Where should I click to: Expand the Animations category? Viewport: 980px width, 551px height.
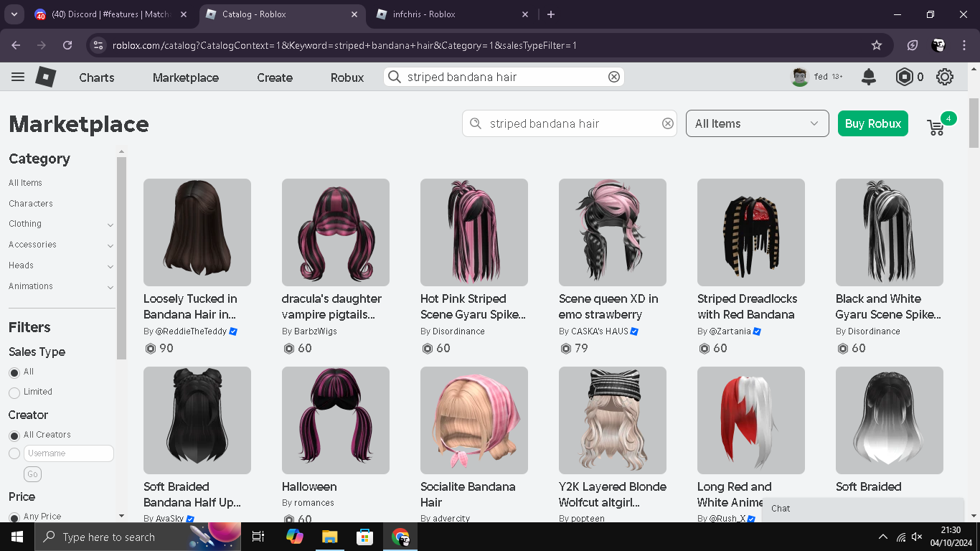(x=110, y=287)
